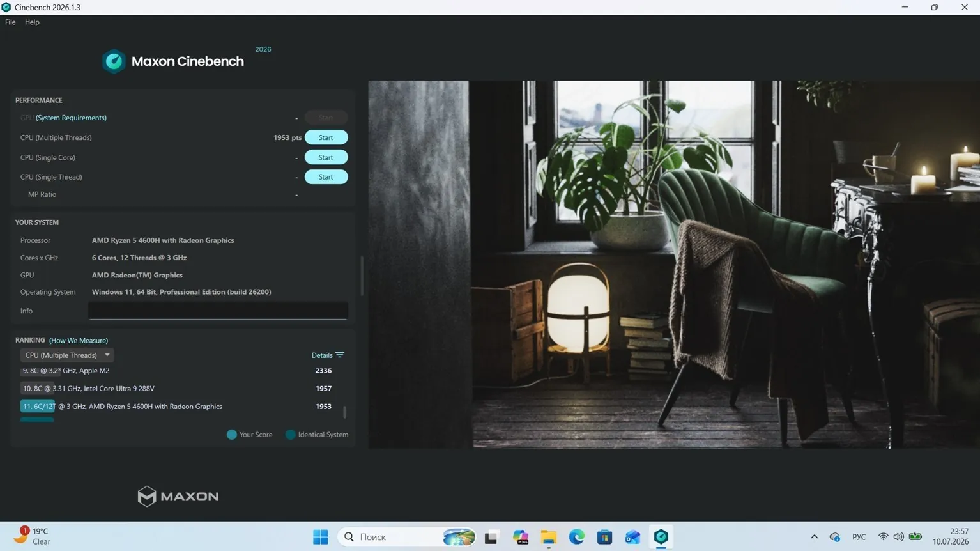Click the Windows Start icon in taskbar
This screenshot has width=980, height=551.
tap(321, 537)
